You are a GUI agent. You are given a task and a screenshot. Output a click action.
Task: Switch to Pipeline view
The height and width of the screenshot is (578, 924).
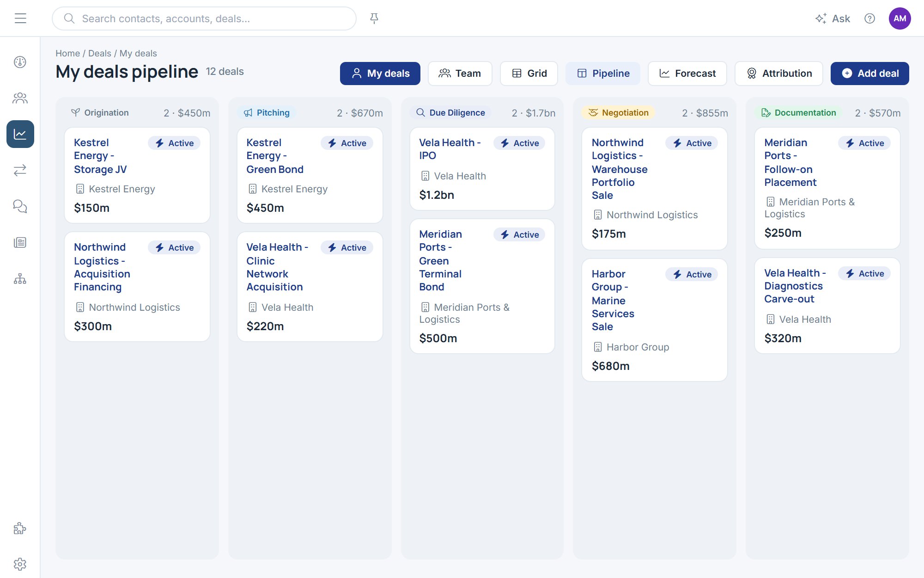pos(603,74)
